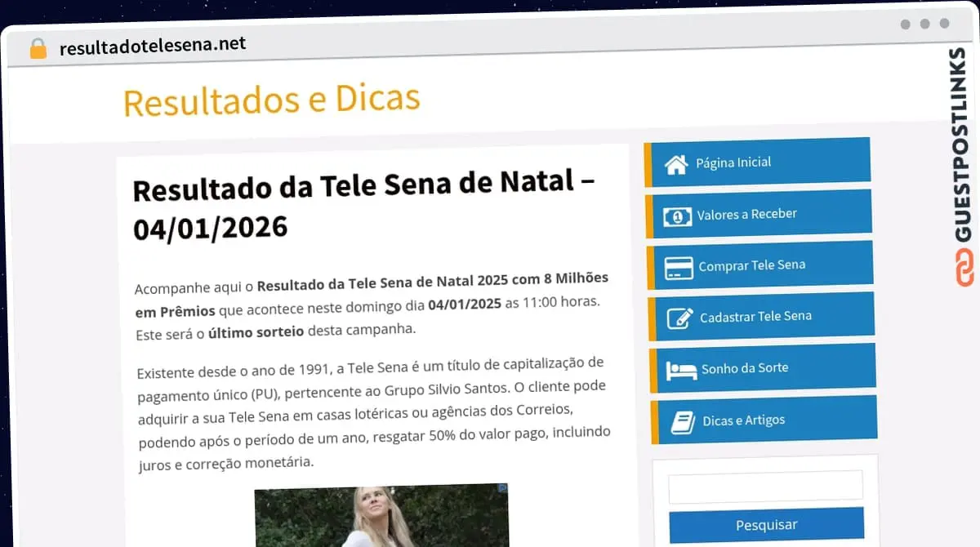Open Sonho da Sorte page
The image size is (980, 547).
coord(763,367)
